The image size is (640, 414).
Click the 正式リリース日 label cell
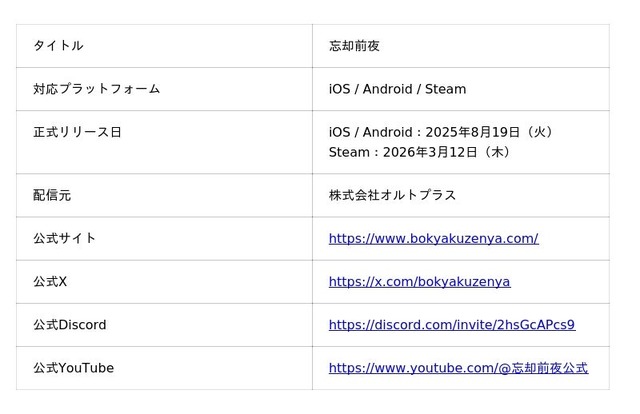pyautogui.click(x=77, y=132)
